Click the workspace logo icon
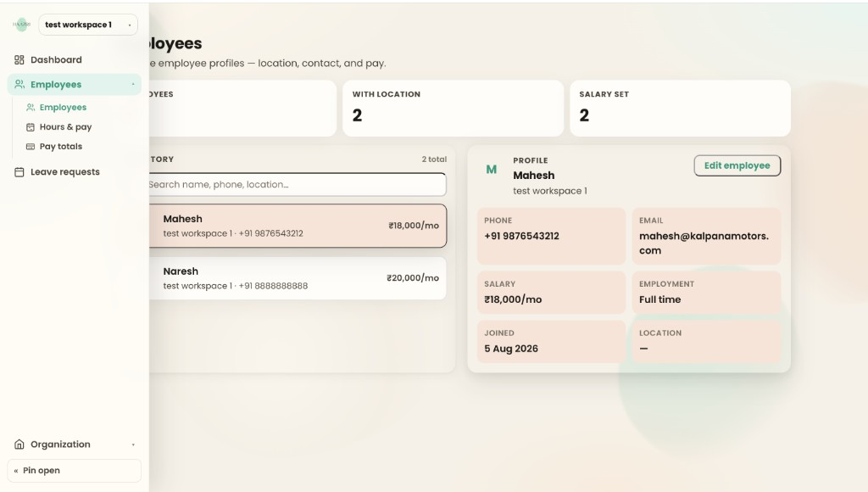Viewport: 868px width, 492px height. (21, 25)
